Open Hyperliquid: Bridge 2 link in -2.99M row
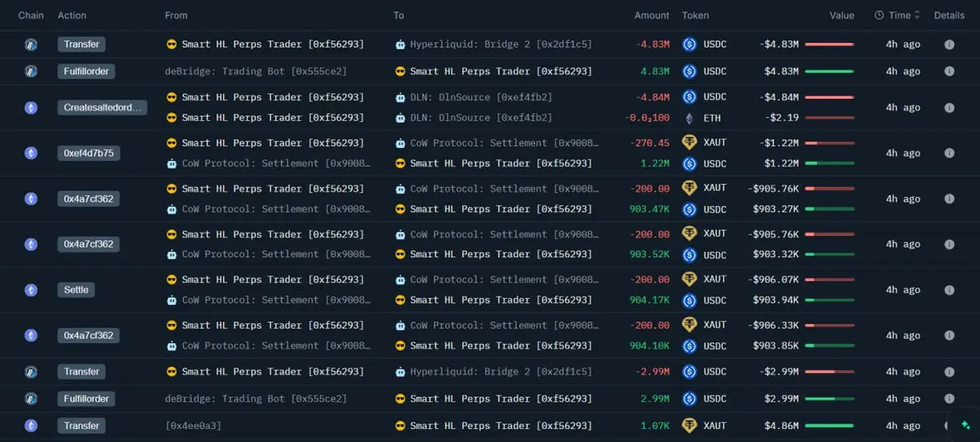 click(x=501, y=372)
